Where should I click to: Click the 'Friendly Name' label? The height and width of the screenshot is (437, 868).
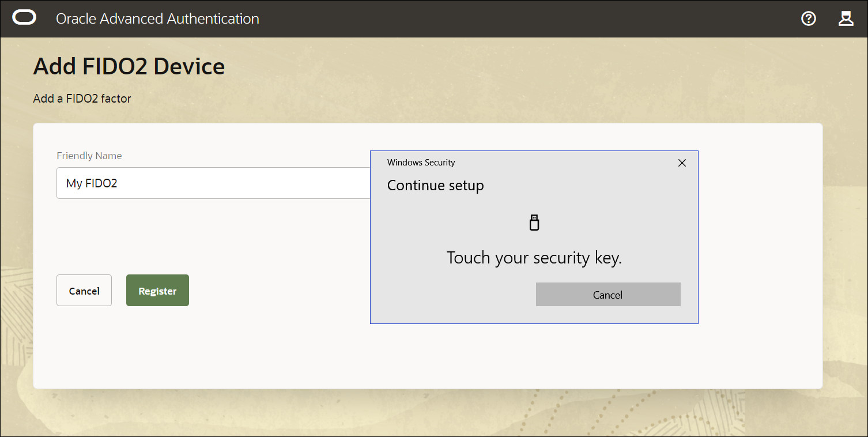tap(89, 156)
